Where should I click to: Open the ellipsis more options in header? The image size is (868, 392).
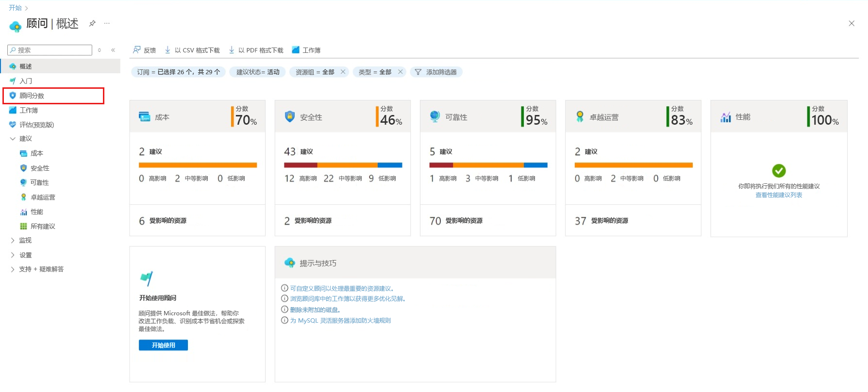click(x=107, y=23)
